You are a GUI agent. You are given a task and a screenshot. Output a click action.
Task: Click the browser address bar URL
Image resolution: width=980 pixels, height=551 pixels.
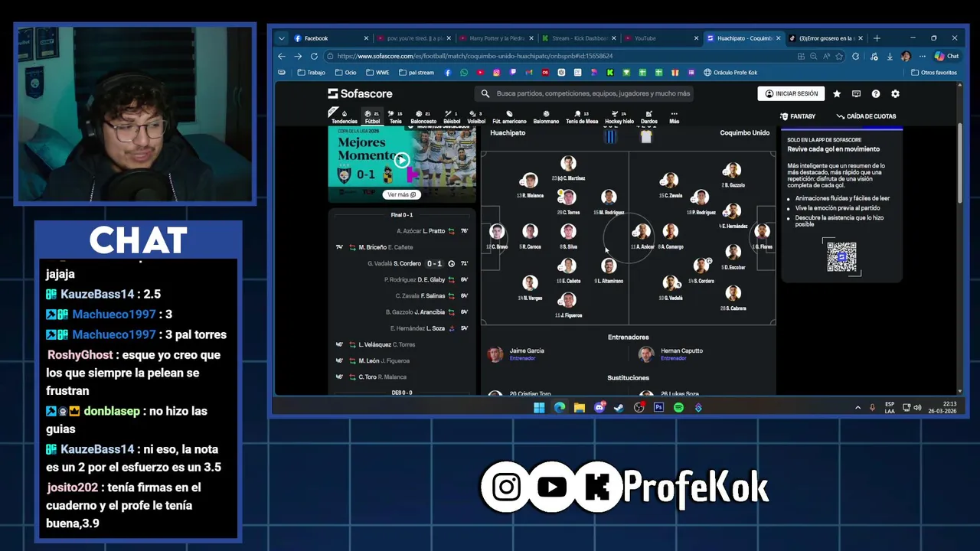click(x=475, y=56)
